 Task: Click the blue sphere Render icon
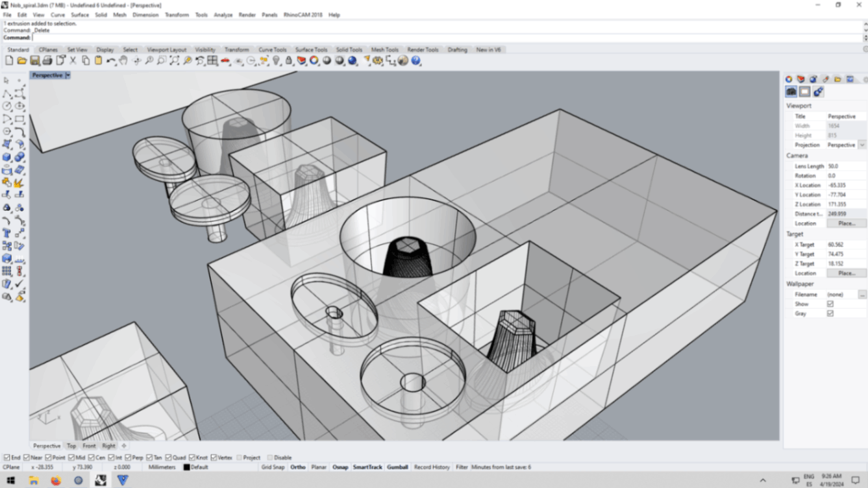pyautogui.click(x=353, y=60)
